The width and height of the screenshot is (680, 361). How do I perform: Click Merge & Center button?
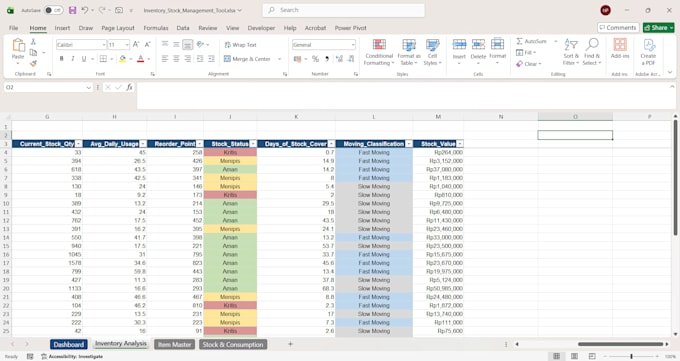point(247,59)
